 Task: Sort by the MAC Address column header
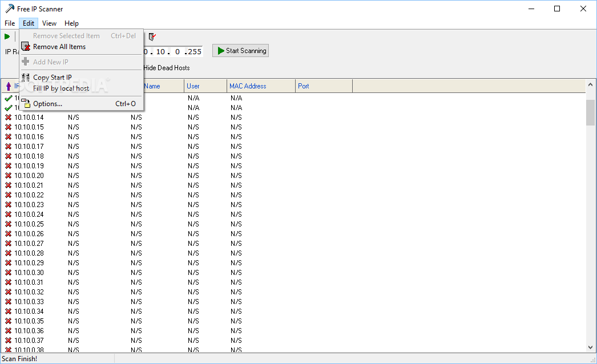click(261, 86)
